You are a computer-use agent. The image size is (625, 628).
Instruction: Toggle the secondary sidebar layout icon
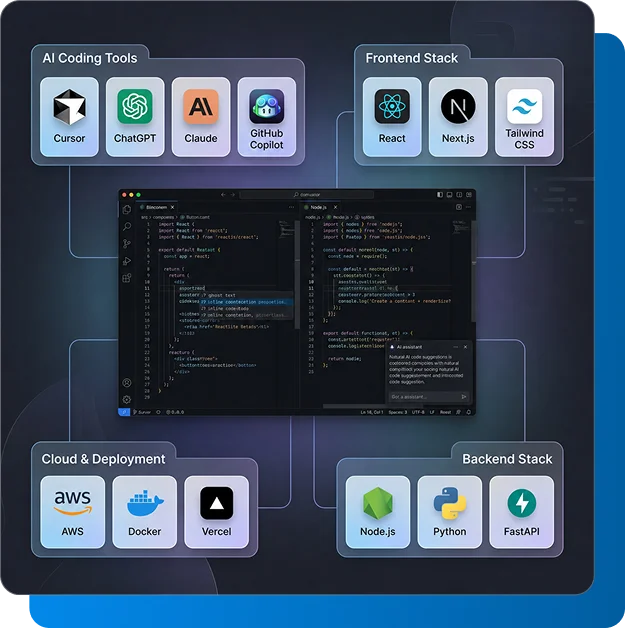coord(459,195)
